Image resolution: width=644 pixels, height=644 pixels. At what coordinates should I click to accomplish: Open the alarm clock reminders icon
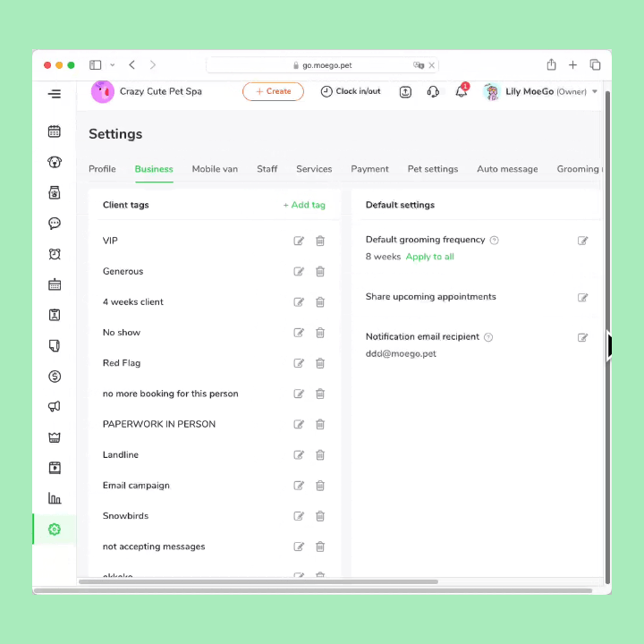[55, 254]
